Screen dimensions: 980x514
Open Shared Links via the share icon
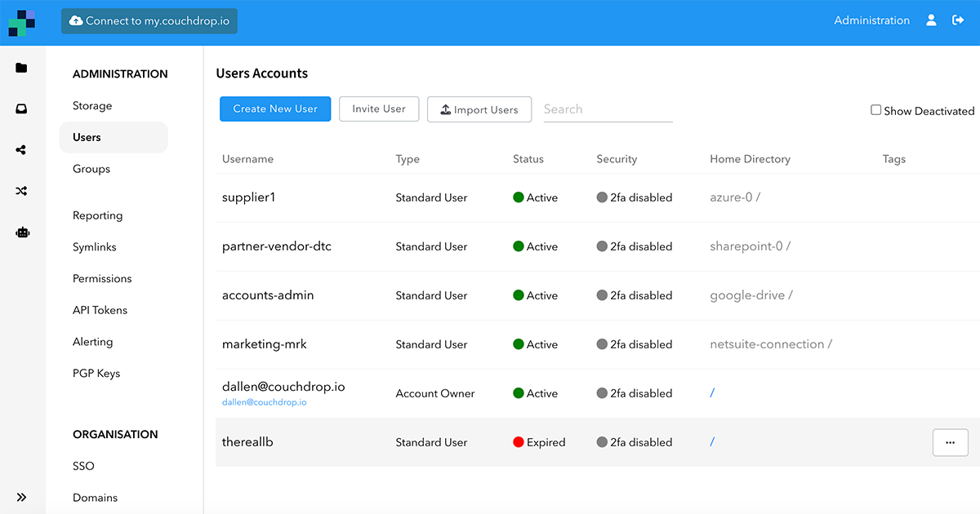[21, 149]
